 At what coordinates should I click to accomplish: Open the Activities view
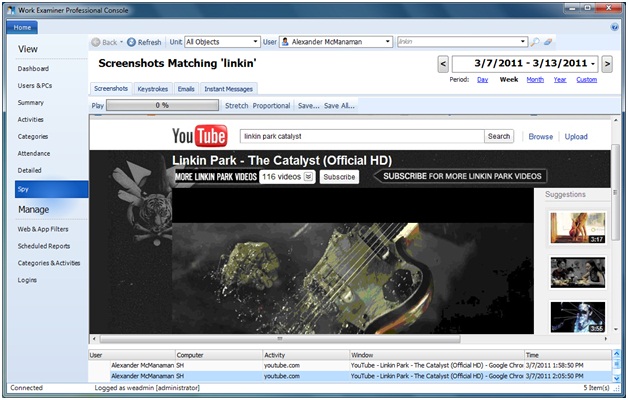tap(30, 119)
